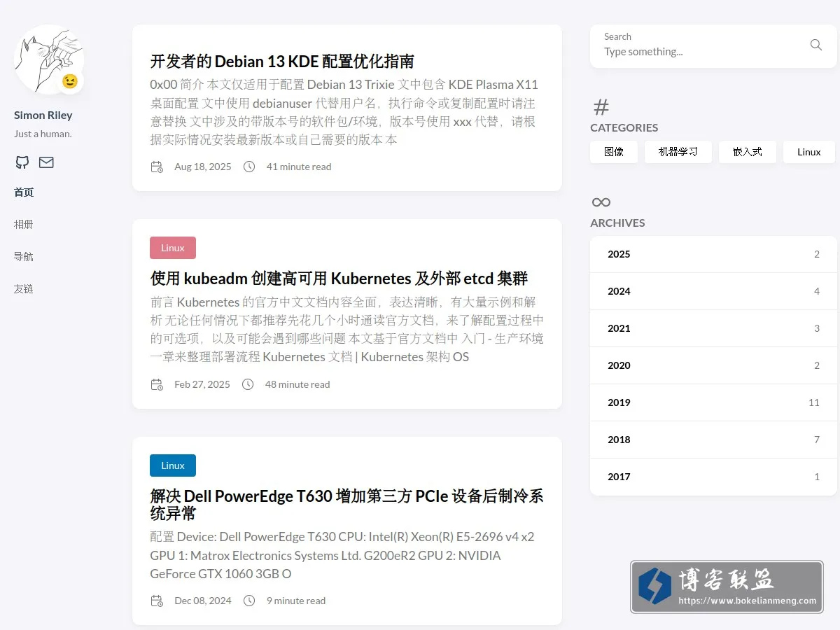The width and height of the screenshot is (840, 630).
Task: Click the 'Dec 08, 2024' date text
Action: point(203,601)
